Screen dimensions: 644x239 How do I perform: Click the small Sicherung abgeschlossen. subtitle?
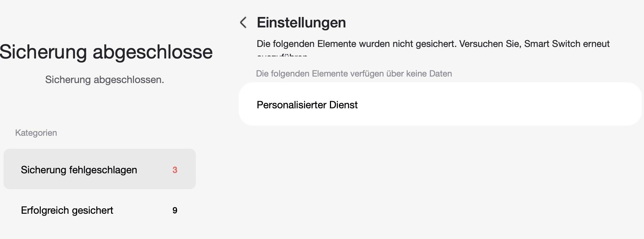105,80
